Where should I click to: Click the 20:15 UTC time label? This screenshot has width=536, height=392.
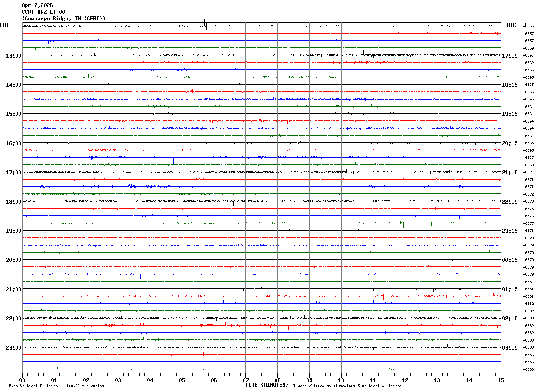(510, 143)
